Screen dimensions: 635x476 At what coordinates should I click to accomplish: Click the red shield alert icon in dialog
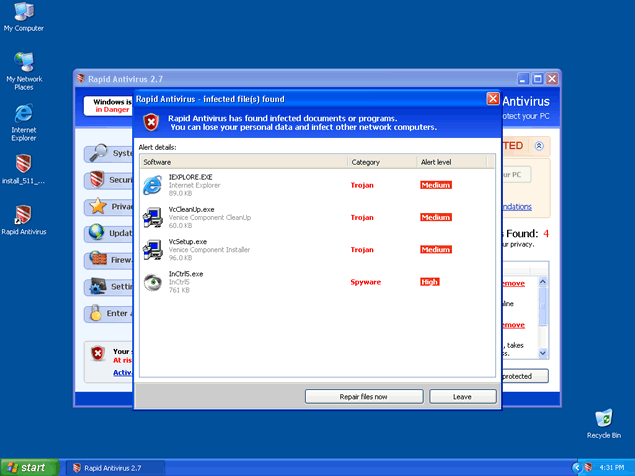(150, 122)
